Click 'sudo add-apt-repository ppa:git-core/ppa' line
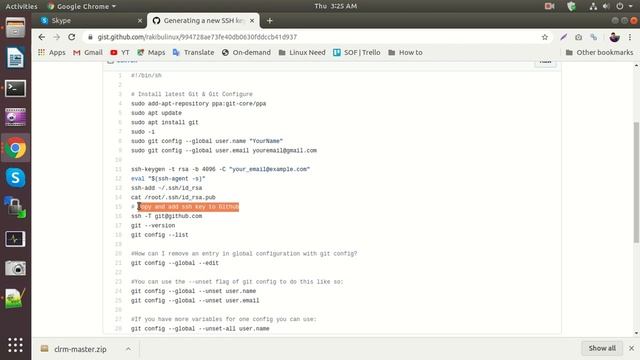This screenshot has height=360, width=640. [198, 103]
